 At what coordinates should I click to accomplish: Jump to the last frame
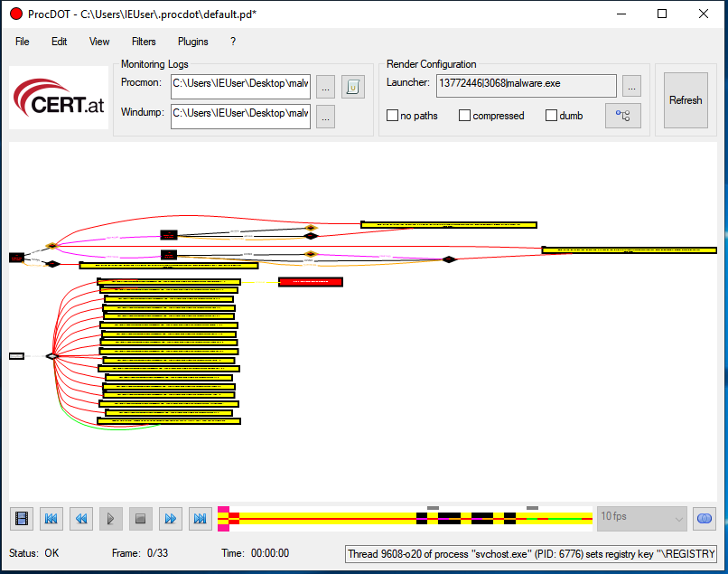[201, 518]
